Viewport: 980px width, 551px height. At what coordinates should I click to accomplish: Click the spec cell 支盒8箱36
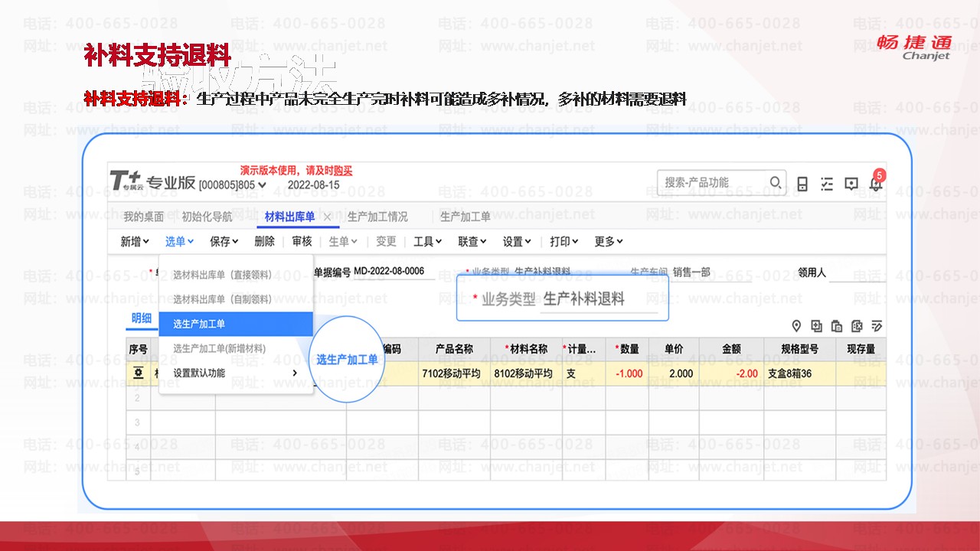point(799,373)
